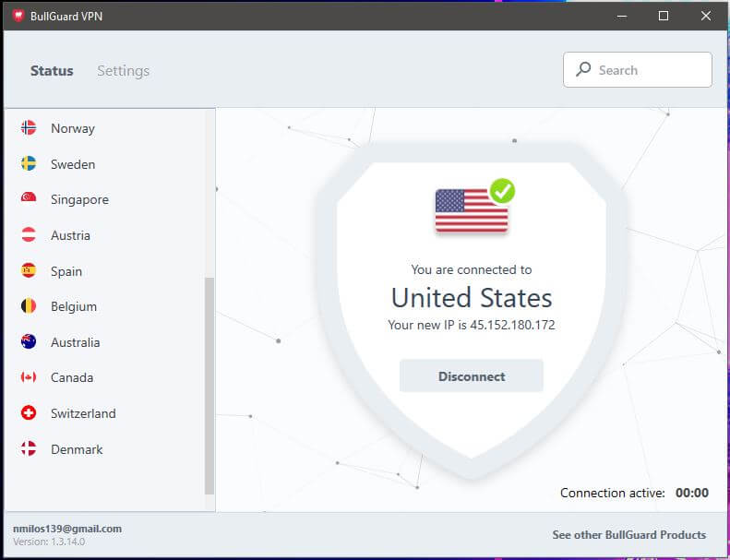Click the green connected checkmark badge
The width and height of the screenshot is (730, 560).
[x=502, y=191]
